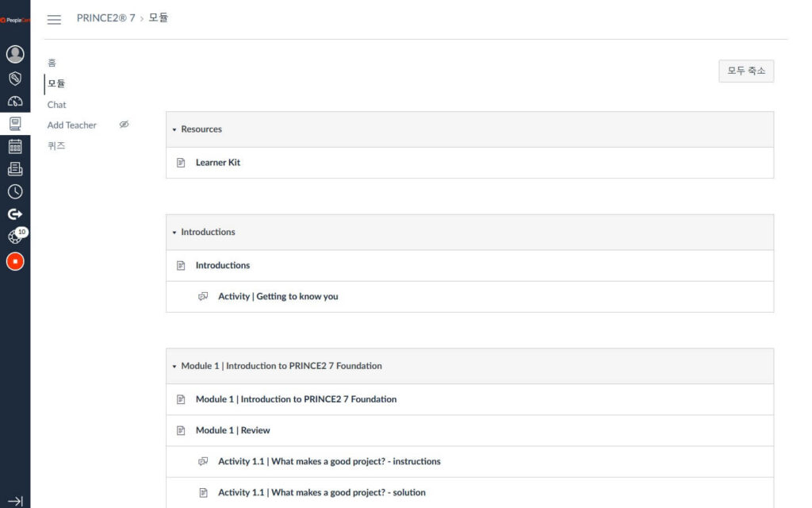This screenshot has width=812, height=508.
Task: Click the page icon beside Module 1 Introduction item
Action: [x=181, y=399]
